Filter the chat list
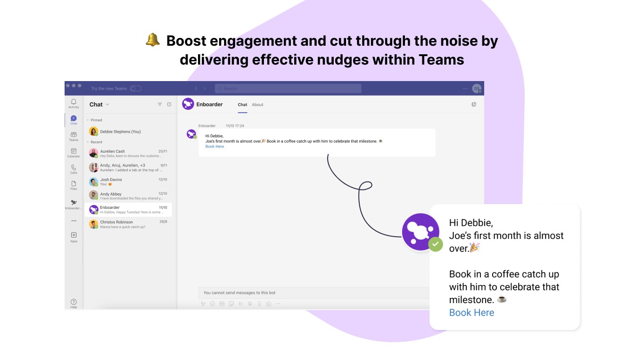This screenshot has width=644, height=362. pyautogui.click(x=160, y=104)
